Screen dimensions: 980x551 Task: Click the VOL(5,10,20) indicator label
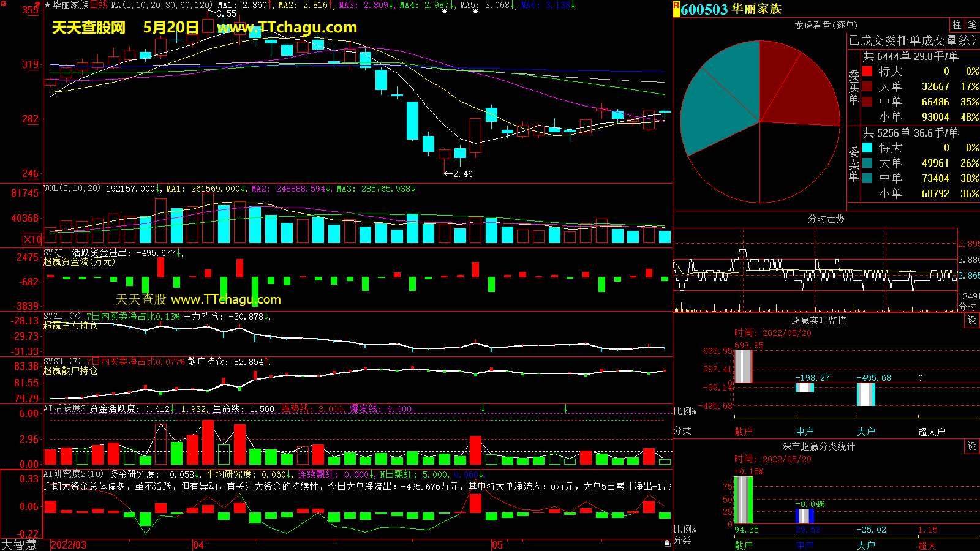point(72,189)
